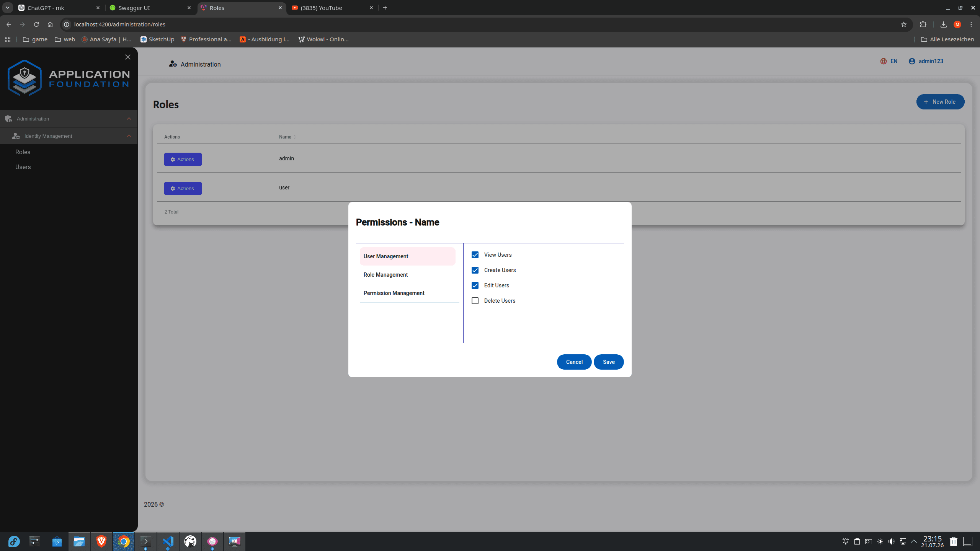Viewport: 980px width, 551px height.
Task: Open Actions dropdown for the admin role
Action: (183, 159)
